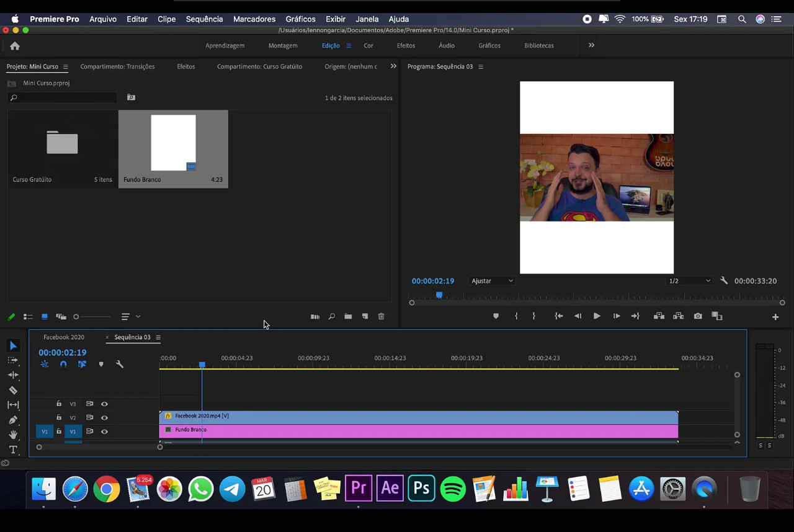Select the Hand tool
This screenshot has width=794, height=532.
pos(13,435)
